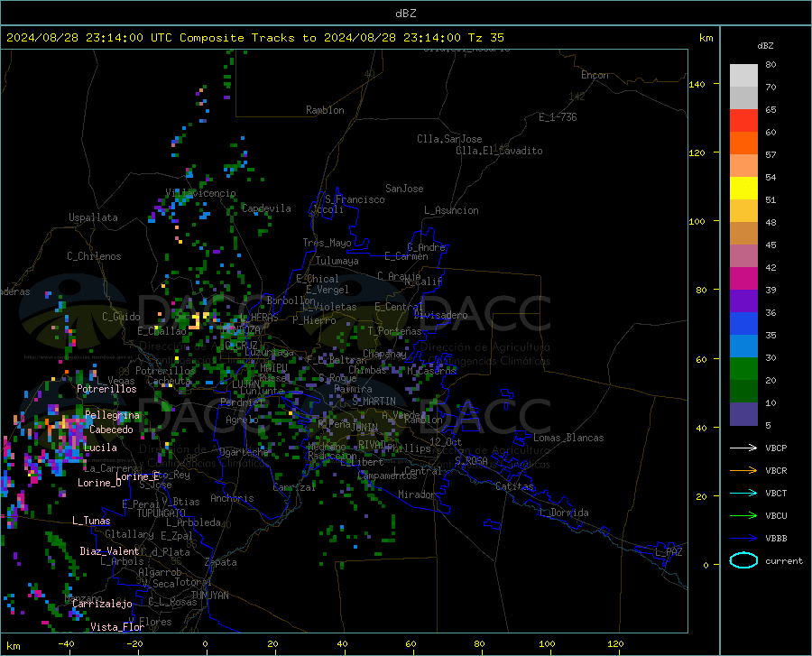This screenshot has width=812, height=656.
Task: Click the 'VBBB' legend label
Action: (x=776, y=539)
